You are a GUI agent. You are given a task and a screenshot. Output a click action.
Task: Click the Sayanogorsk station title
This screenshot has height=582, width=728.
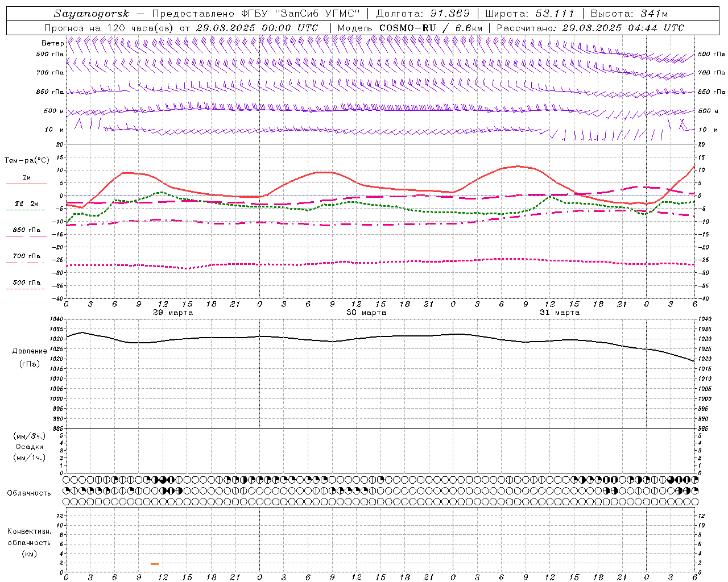click(x=92, y=14)
